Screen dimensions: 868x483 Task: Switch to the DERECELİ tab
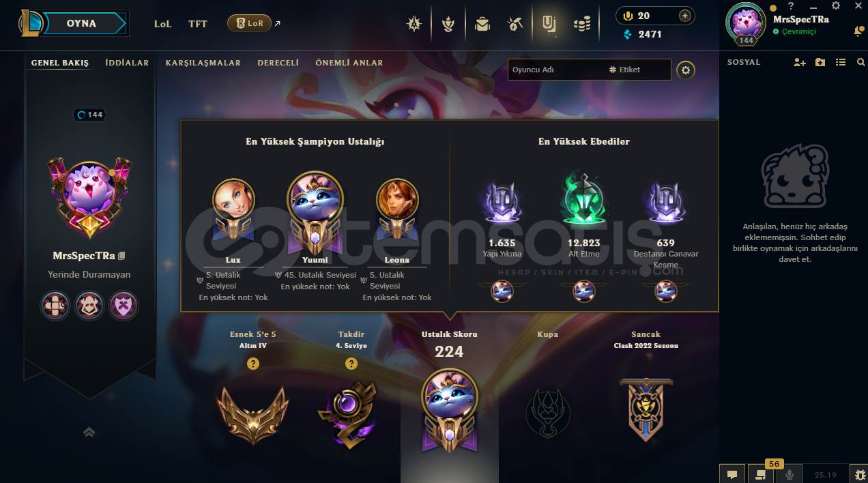[x=278, y=63]
